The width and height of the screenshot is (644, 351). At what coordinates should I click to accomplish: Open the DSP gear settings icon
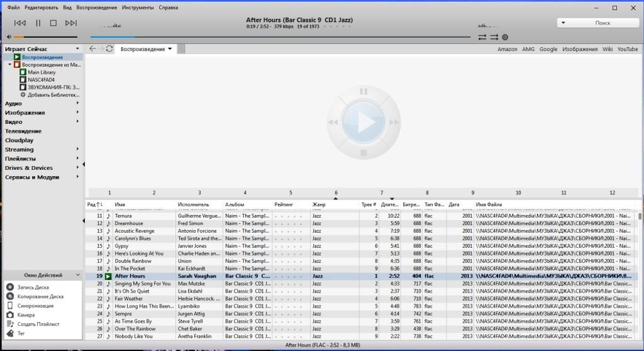(x=505, y=37)
